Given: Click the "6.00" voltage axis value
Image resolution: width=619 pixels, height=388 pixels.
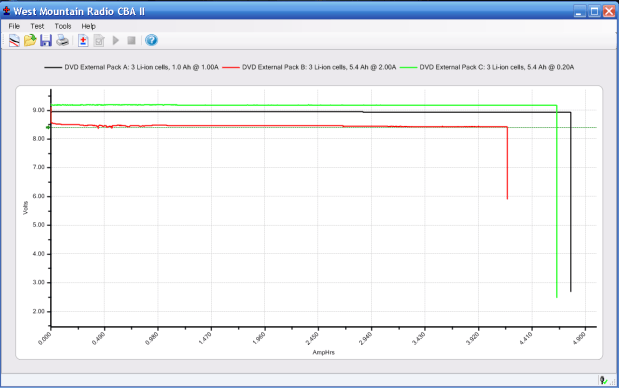Looking at the screenshot, I should [x=38, y=196].
